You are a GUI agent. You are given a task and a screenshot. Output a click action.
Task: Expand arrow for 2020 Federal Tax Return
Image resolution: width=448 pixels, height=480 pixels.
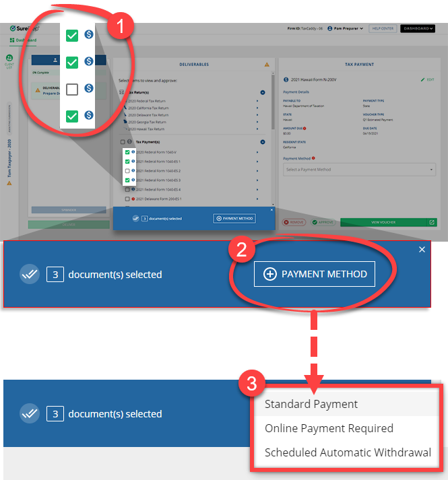pos(257,101)
